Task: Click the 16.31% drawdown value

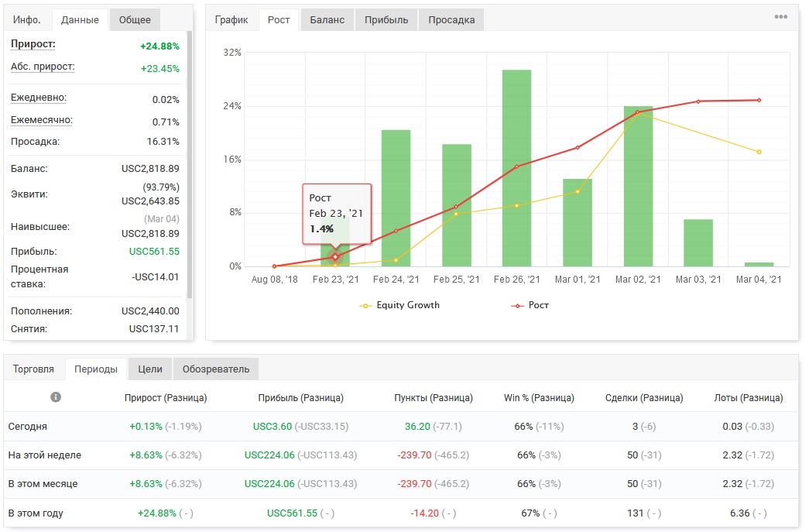Action: pyautogui.click(x=163, y=142)
